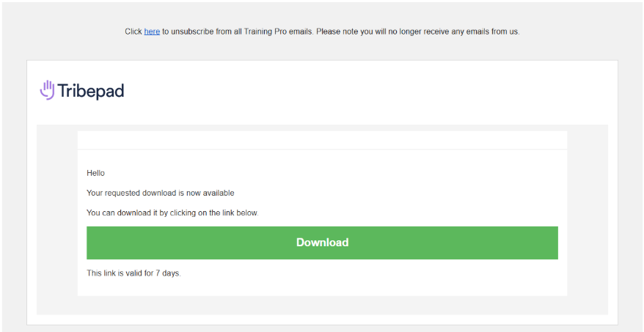The width and height of the screenshot is (644, 332).
Task: Click the word "Click" before here link
Action: click(133, 32)
